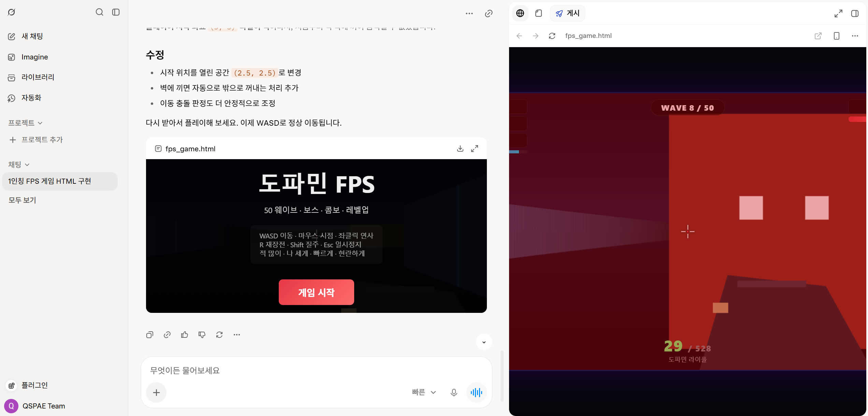The height and width of the screenshot is (416, 868).
Task: Toggle the right side panel icon
Action: (x=855, y=13)
